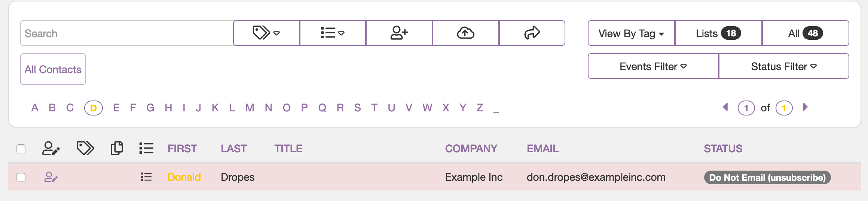Toggle the select-all checkbox in header
Screen dimensions: 868x201
pos(21,149)
